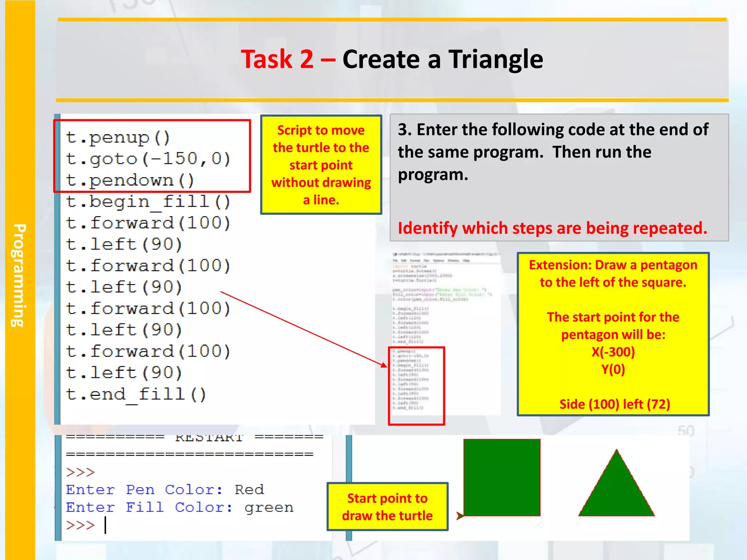Click the last >>> shell prompt cursor

(x=105, y=525)
